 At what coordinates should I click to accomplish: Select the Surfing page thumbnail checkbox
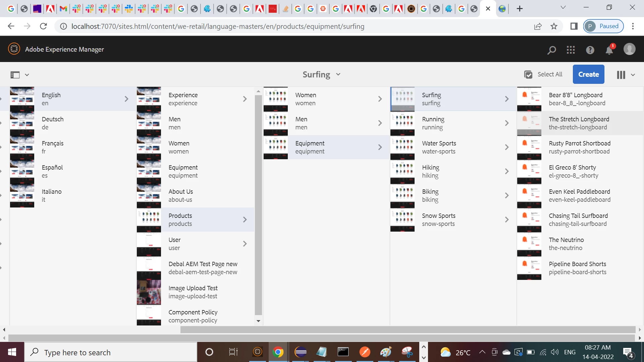click(x=402, y=99)
